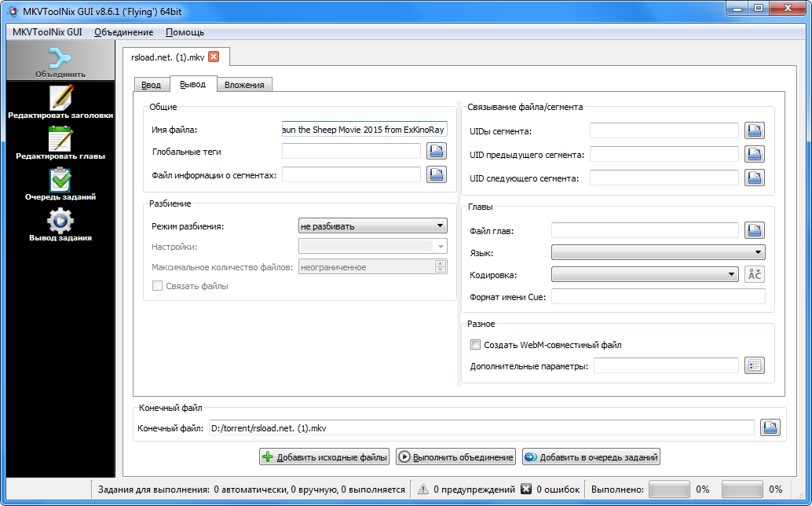812x506 pixels.
Task: Click the errors X icon in status bar
Action: click(x=526, y=489)
